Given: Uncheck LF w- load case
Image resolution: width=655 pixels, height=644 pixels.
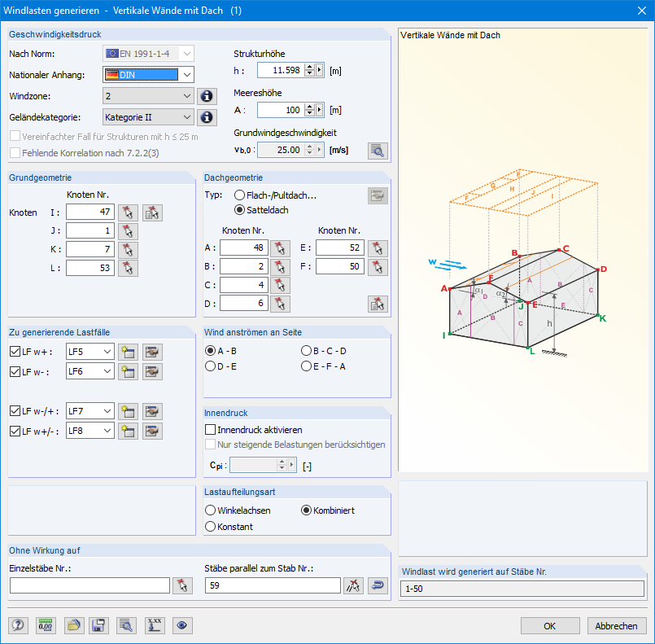Looking at the screenshot, I should [15, 371].
